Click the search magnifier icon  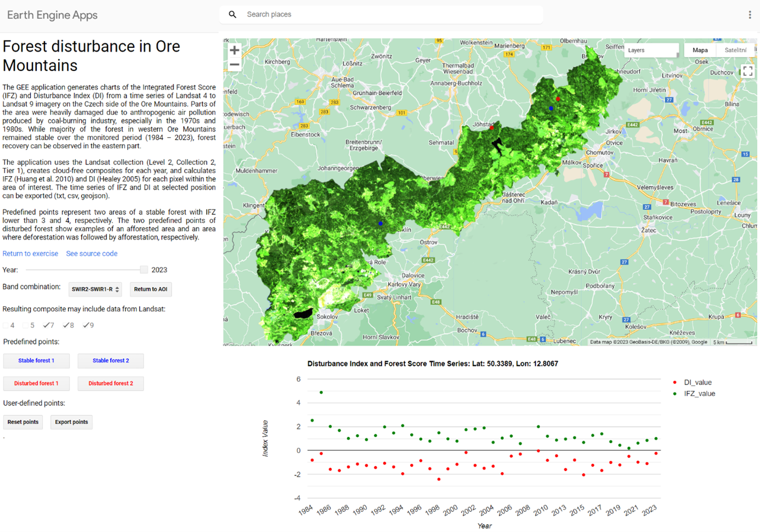pos(232,14)
